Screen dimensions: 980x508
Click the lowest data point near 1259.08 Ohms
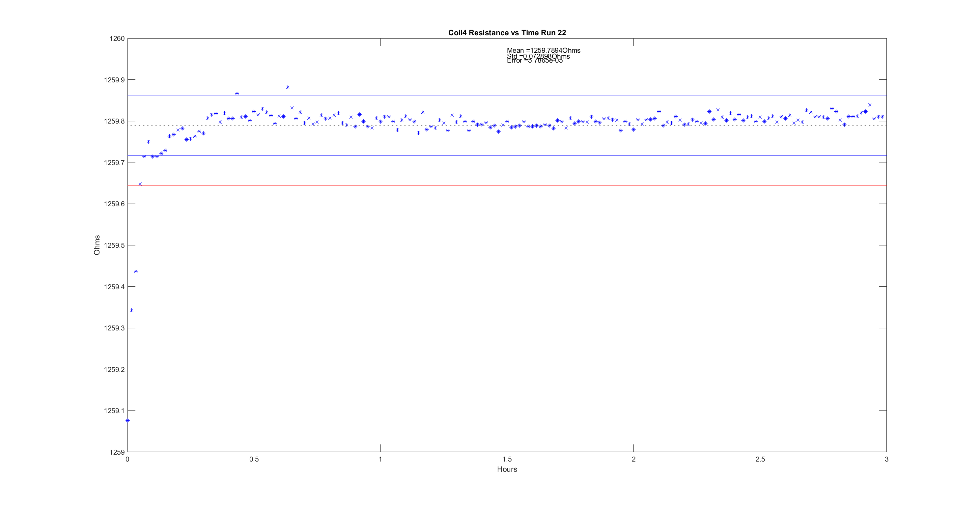127,420
